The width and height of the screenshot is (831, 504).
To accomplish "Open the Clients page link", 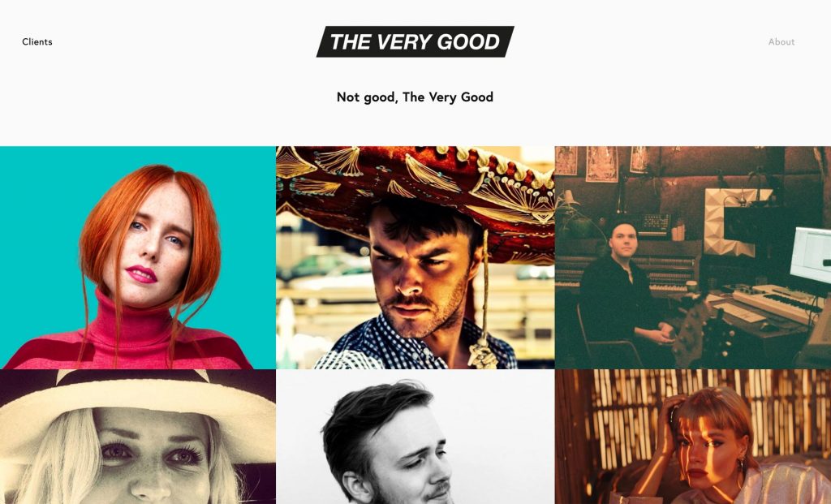I will (x=37, y=42).
